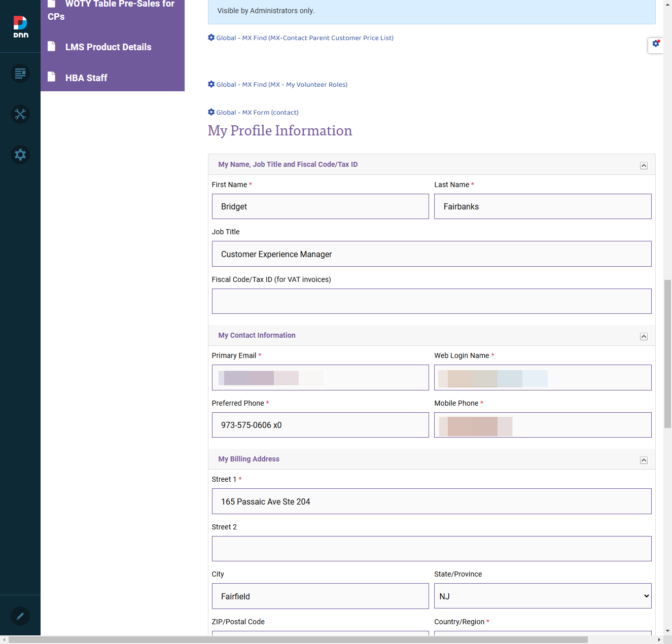Click the DNN logo icon

[20, 26]
